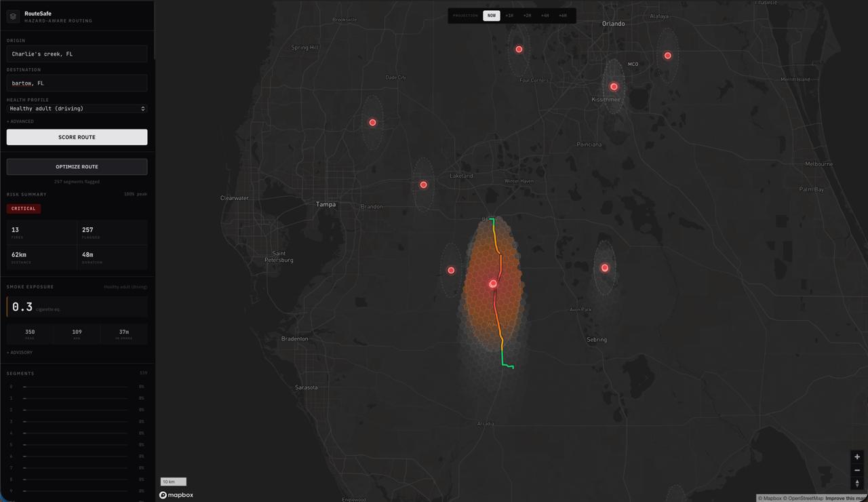
Task: Select the +1H projection tab
Action: click(x=509, y=16)
